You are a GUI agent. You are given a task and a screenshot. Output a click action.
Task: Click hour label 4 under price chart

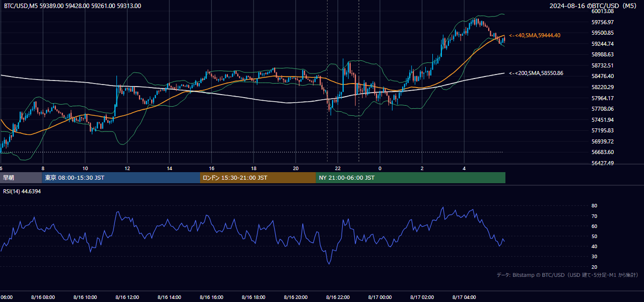[465, 168]
